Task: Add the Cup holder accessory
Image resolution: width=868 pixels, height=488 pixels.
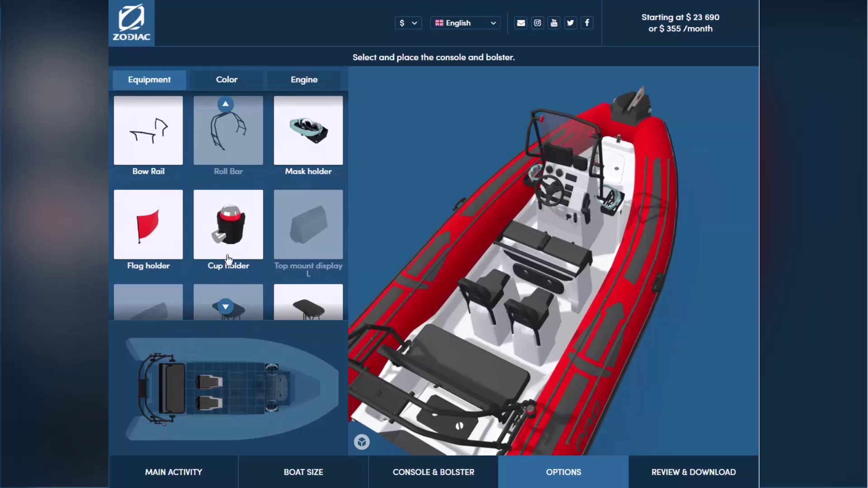Action: [x=228, y=225]
